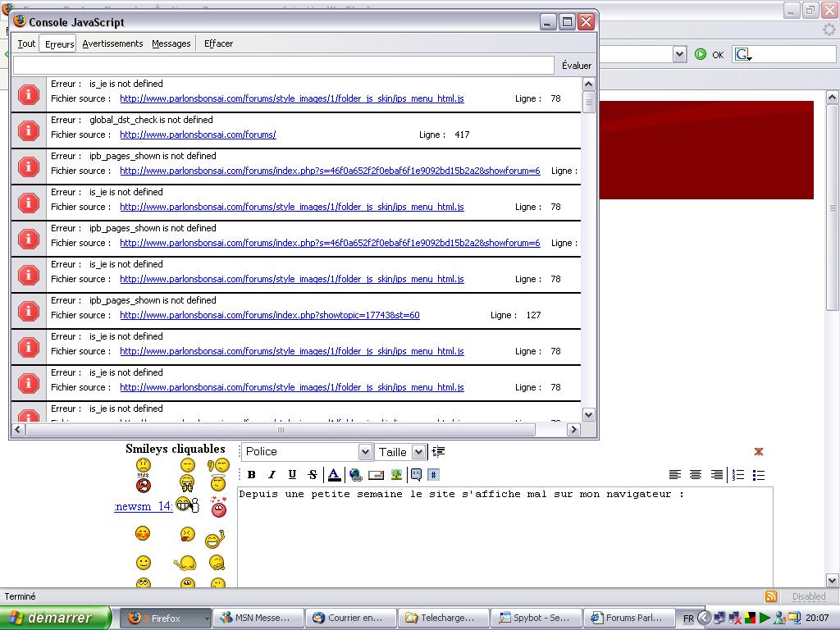This screenshot has height=630, width=840.
Task: Open the Firefox taskbar group dropdown
Action: tap(207, 619)
